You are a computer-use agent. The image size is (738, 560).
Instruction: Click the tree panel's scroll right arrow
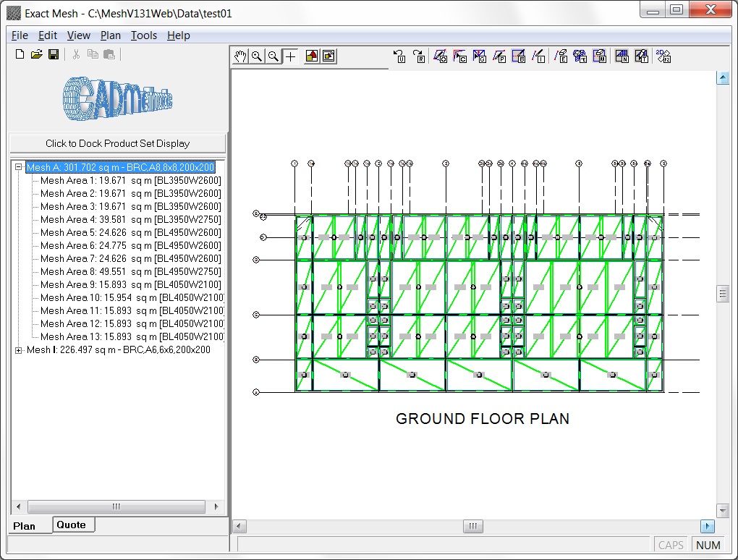tap(216, 507)
